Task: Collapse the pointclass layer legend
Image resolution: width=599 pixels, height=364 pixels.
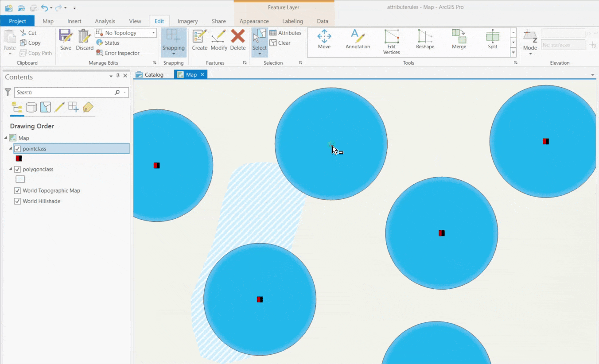Action: click(11, 149)
